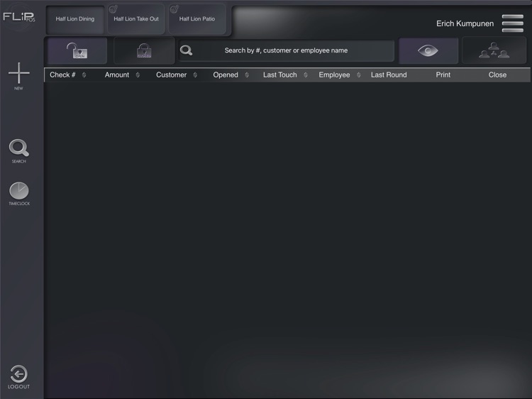Viewport: 532px width, 399px height.
Task: Click the FLiP POS logo
Action: pos(19,16)
